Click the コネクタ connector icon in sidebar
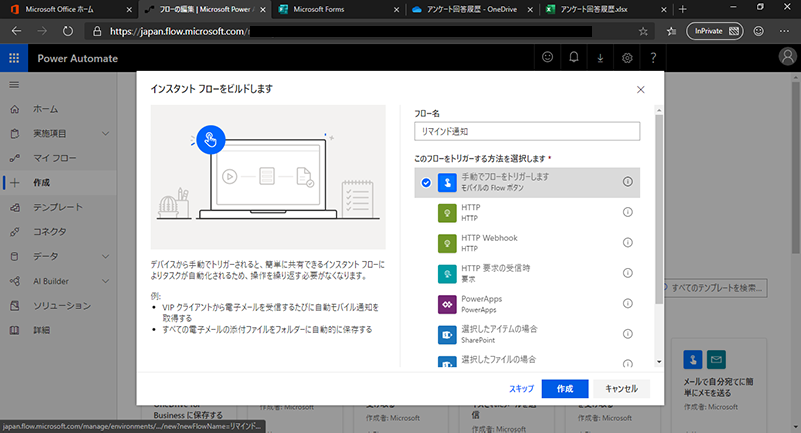This screenshot has width=801, height=433. click(x=15, y=232)
